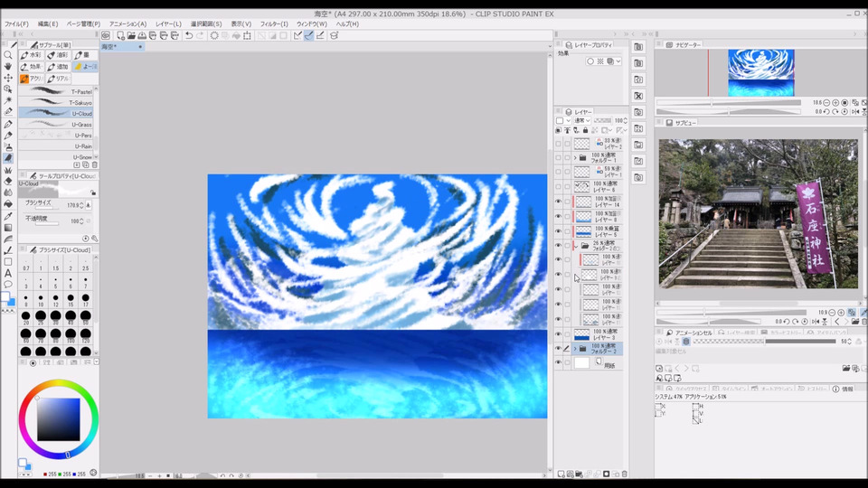Viewport: 868px width, 488px height.
Task: Open the レイヤー(L) menu
Action: click(169, 24)
